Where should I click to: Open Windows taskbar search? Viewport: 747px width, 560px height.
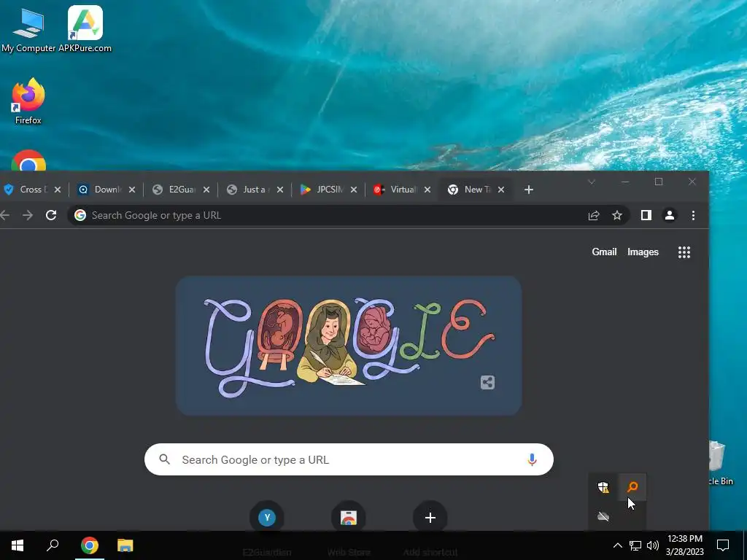(x=53, y=545)
